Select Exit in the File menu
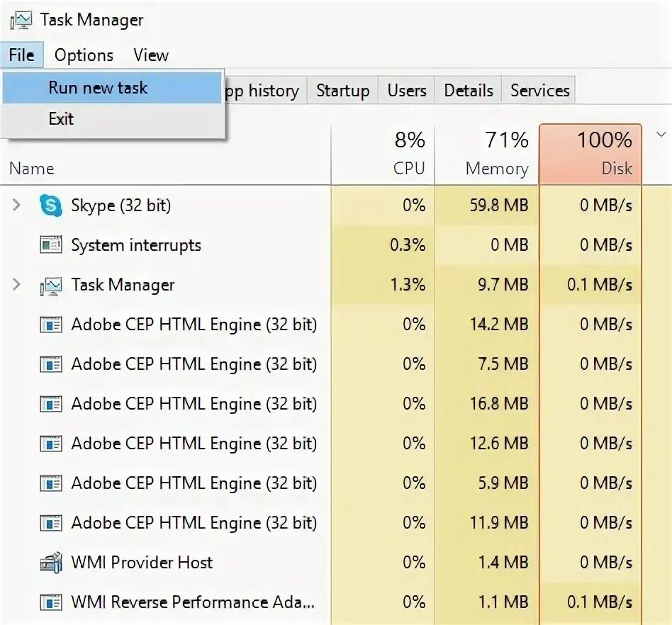672x625 pixels. coord(61,119)
